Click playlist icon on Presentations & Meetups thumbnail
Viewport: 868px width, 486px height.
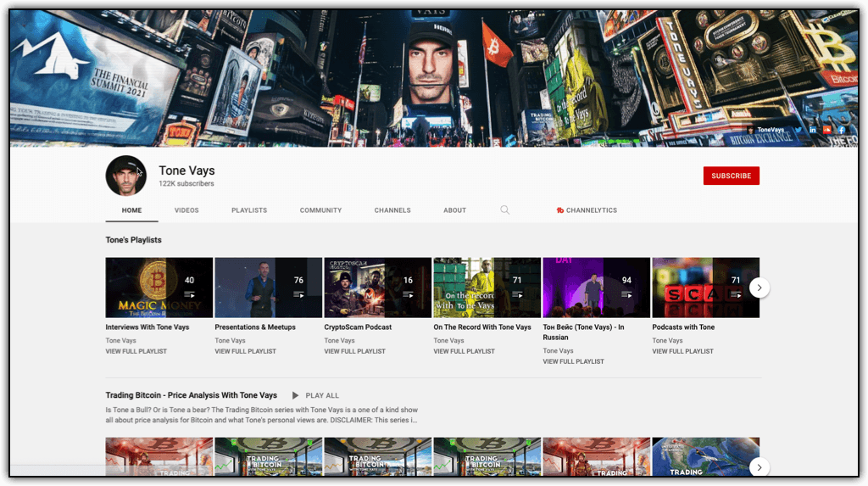coord(298,295)
